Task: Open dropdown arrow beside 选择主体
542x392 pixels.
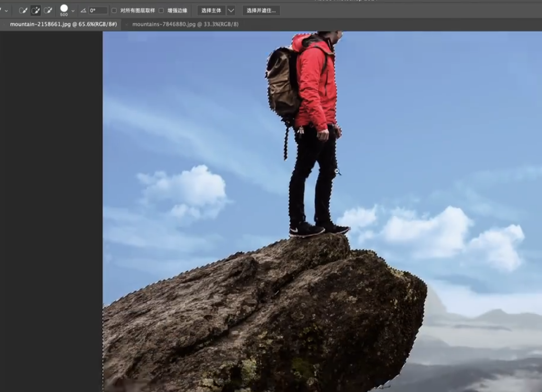Action: (231, 11)
